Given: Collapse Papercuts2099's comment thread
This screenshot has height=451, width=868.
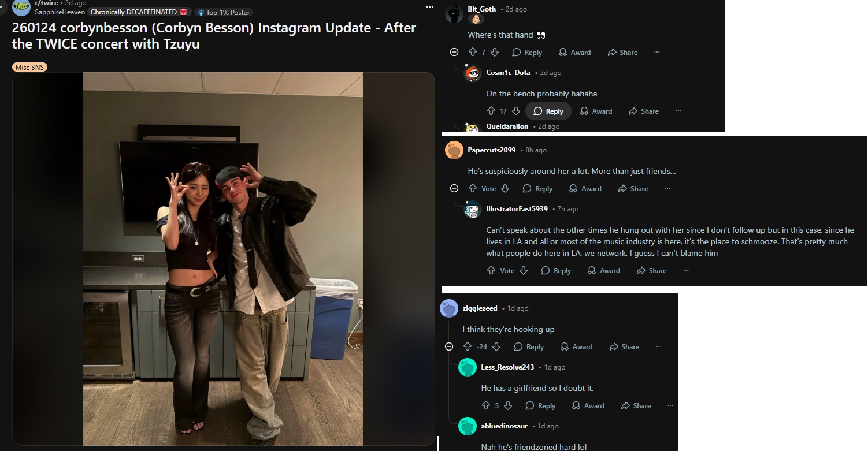Looking at the screenshot, I should [454, 188].
